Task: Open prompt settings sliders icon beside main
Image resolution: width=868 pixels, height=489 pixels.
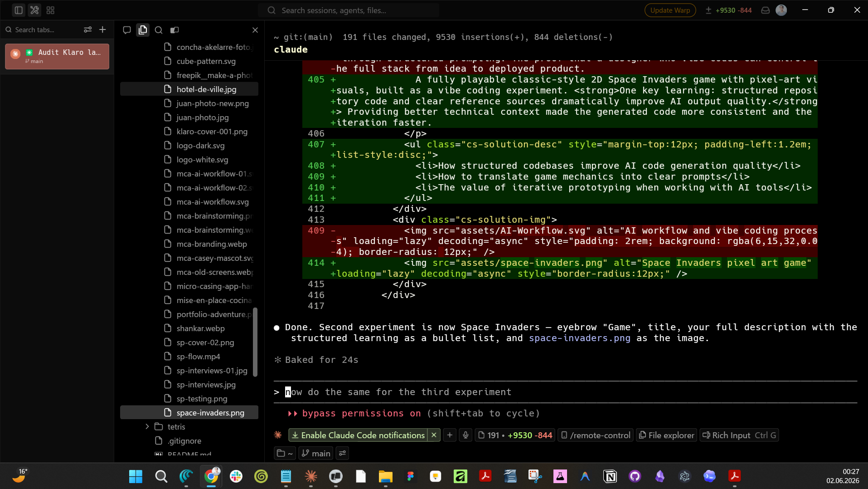Action: pyautogui.click(x=342, y=453)
